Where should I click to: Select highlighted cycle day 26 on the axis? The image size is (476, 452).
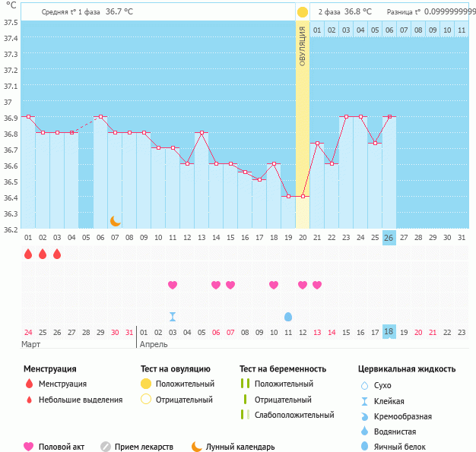coord(389,237)
